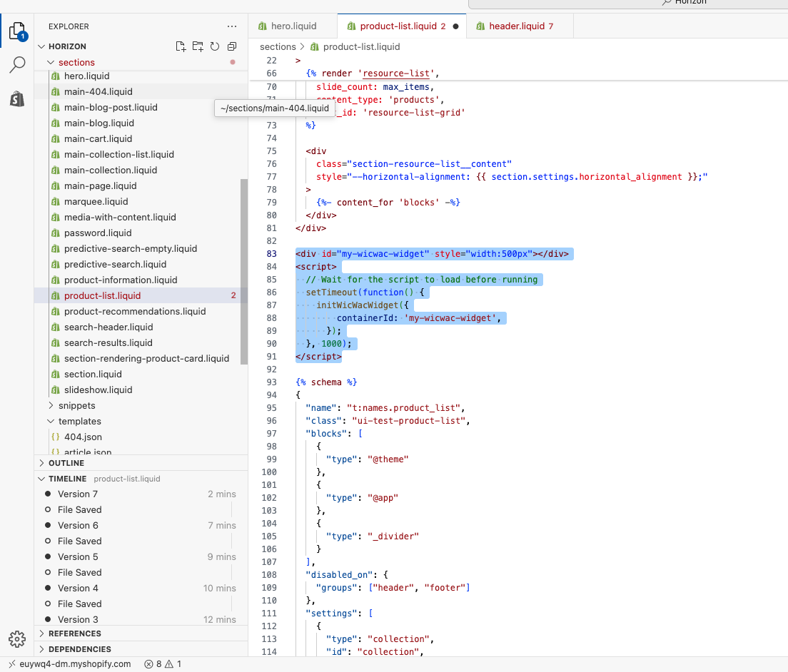788x672 pixels.
Task: Click the euywq4-dm.myshopify.com status item
Action: click(x=75, y=663)
